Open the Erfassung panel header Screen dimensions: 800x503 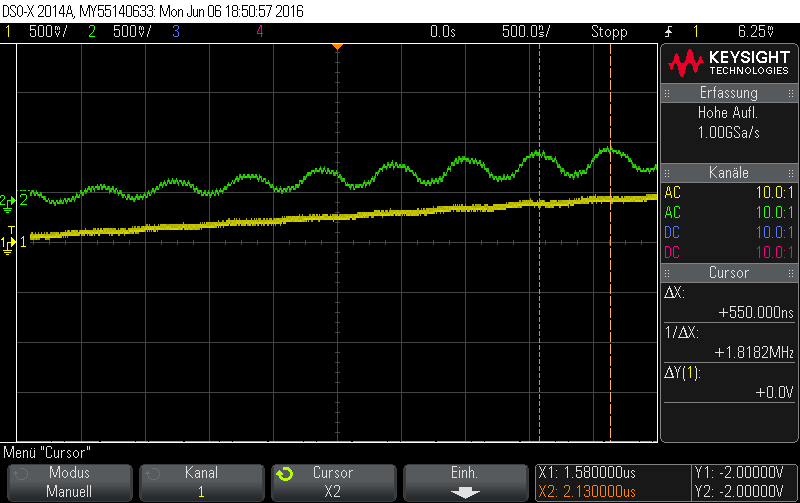[x=729, y=93]
